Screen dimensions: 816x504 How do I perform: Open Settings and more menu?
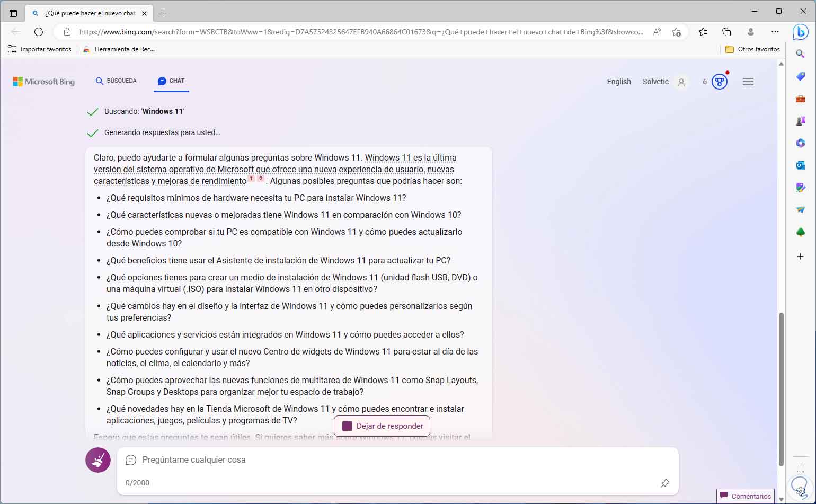tap(775, 32)
